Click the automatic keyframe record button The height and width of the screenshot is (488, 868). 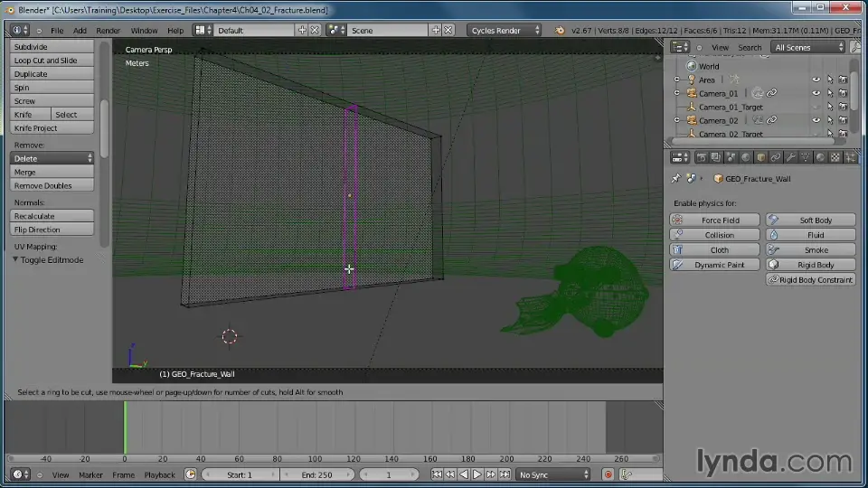(608, 474)
